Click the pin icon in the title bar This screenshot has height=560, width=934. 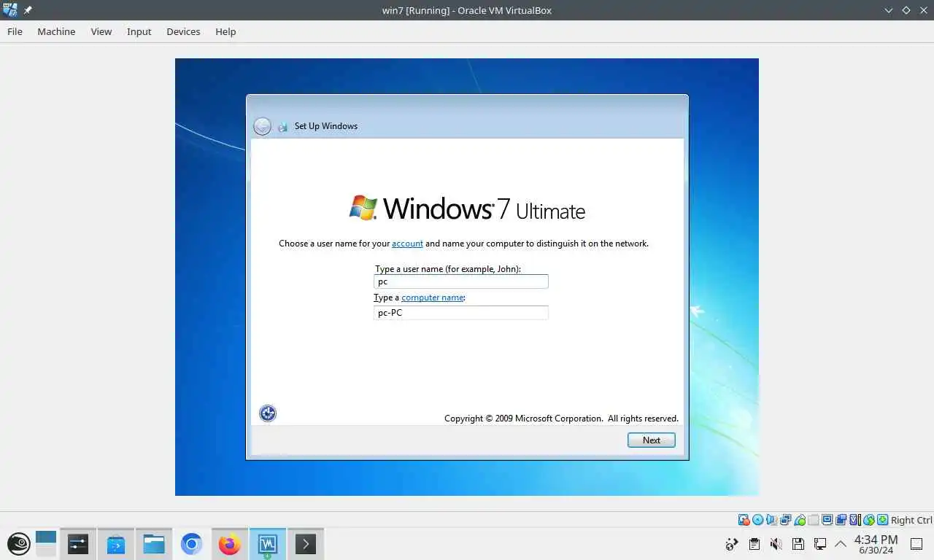coord(28,10)
